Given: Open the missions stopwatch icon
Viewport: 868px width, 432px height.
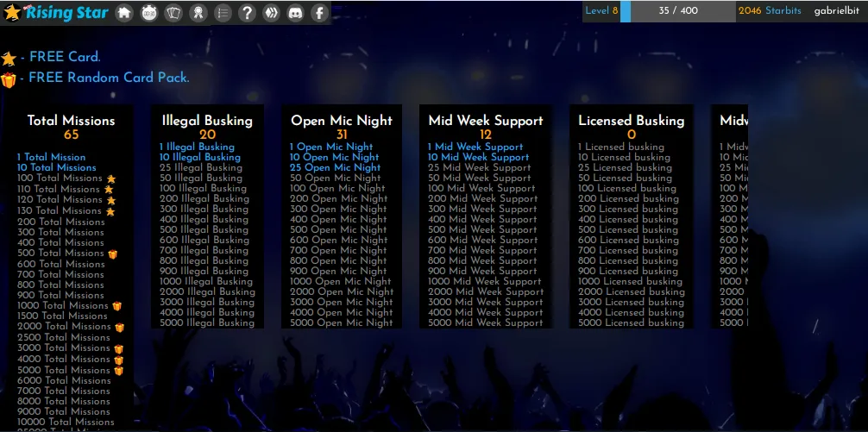Looking at the screenshot, I should pyautogui.click(x=149, y=13).
